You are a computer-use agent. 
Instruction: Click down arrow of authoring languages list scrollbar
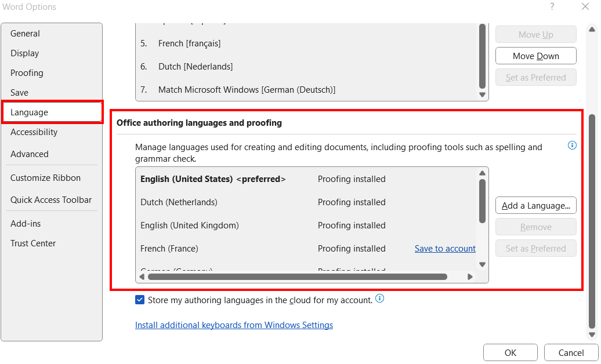click(x=483, y=264)
